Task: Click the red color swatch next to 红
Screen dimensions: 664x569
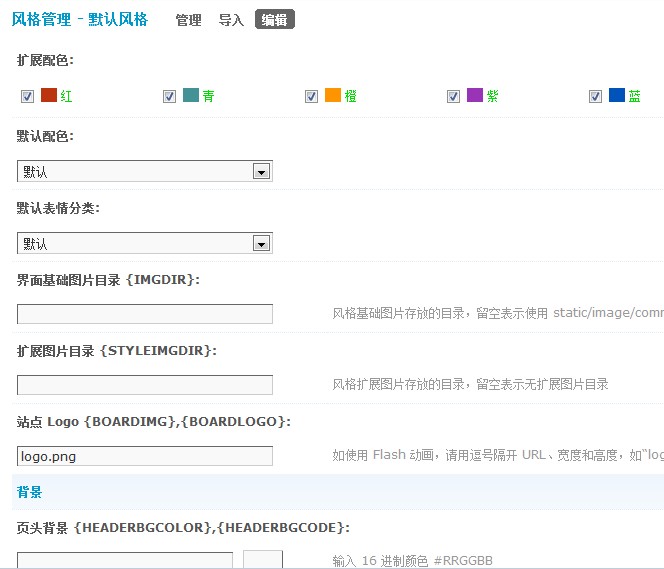Action: [49, 95]
